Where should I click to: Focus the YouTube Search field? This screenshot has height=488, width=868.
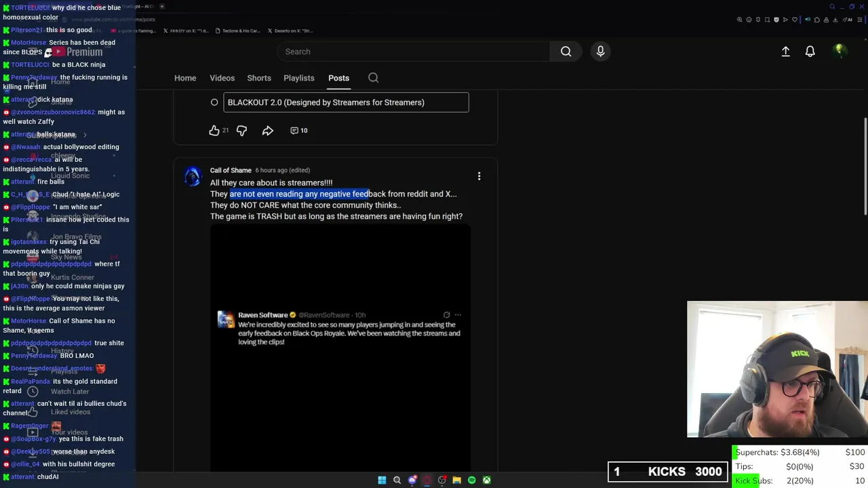[414, 52]
